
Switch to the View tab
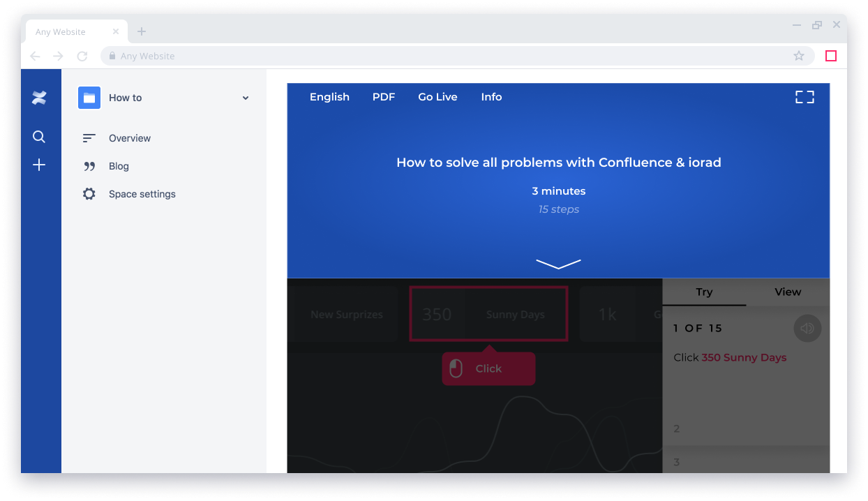788,292
